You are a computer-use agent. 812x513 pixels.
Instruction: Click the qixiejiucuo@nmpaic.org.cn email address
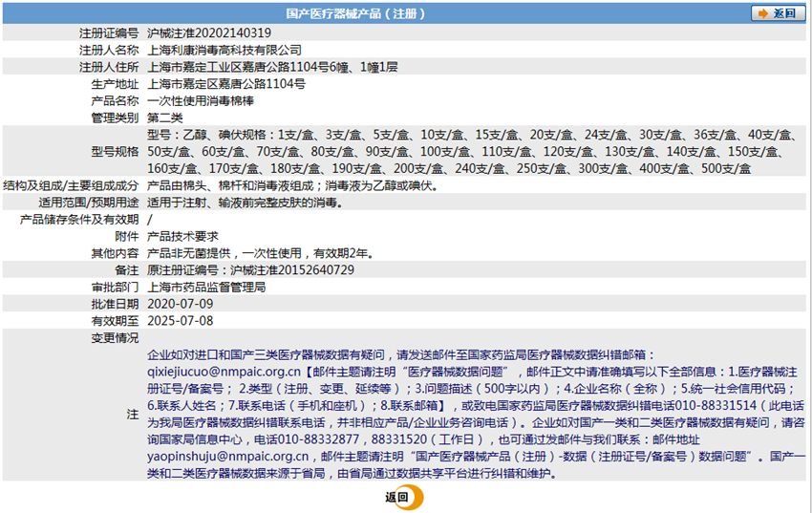coord(224,372)
